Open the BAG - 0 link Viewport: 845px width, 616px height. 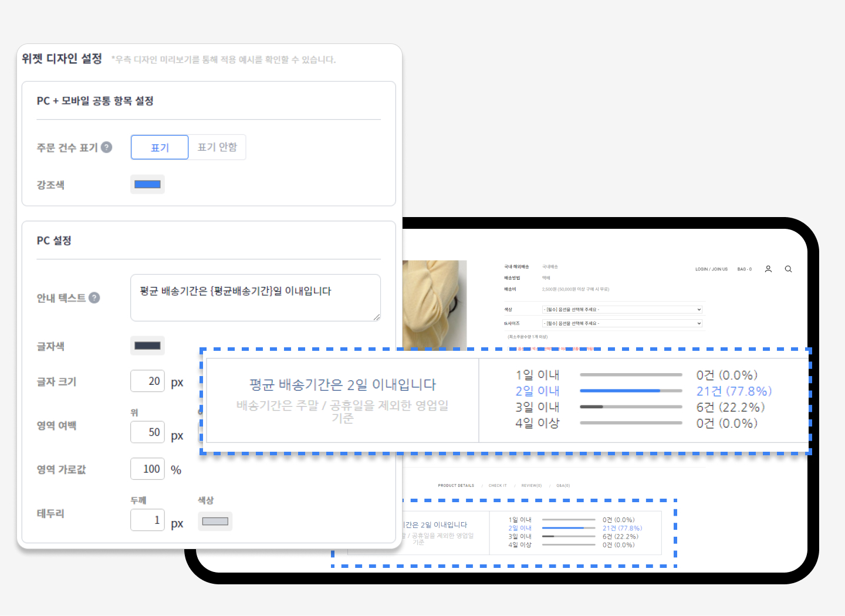pos(744,269)
